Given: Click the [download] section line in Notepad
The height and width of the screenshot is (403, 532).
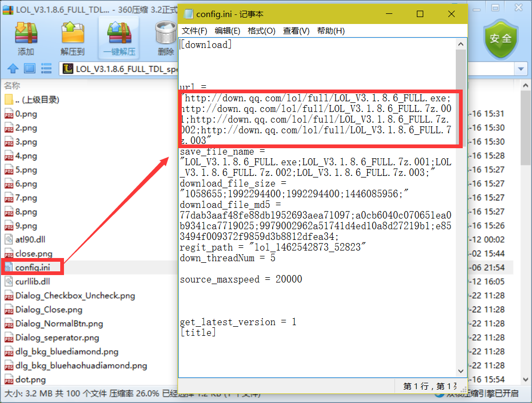Looking at the screenshot, I should (206, 45).
